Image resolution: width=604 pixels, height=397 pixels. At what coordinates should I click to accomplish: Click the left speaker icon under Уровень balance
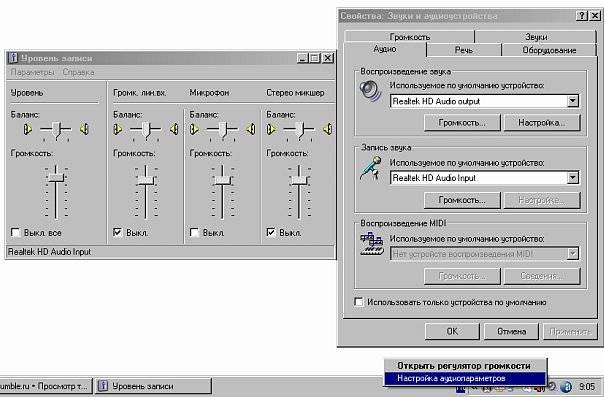coord(27,129)
